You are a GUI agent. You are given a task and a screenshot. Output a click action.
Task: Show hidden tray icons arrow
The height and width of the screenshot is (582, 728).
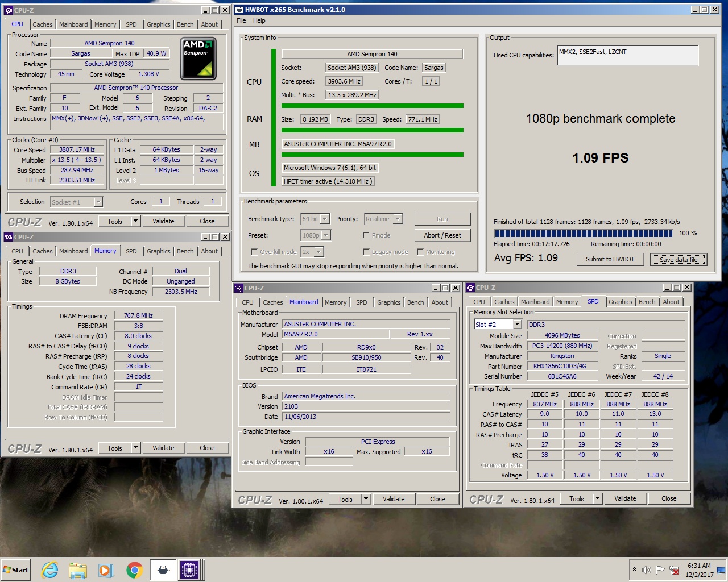[x=634, y=569]
